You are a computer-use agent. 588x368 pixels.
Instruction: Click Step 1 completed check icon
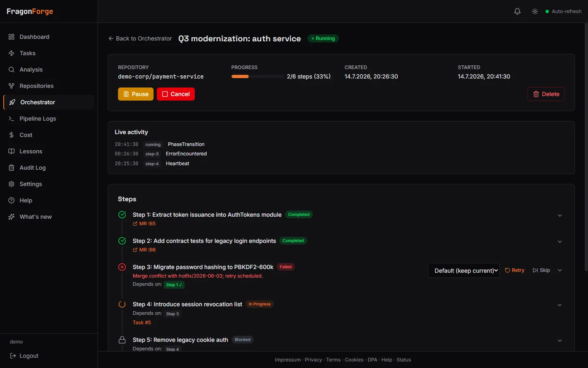coord(122,215)
